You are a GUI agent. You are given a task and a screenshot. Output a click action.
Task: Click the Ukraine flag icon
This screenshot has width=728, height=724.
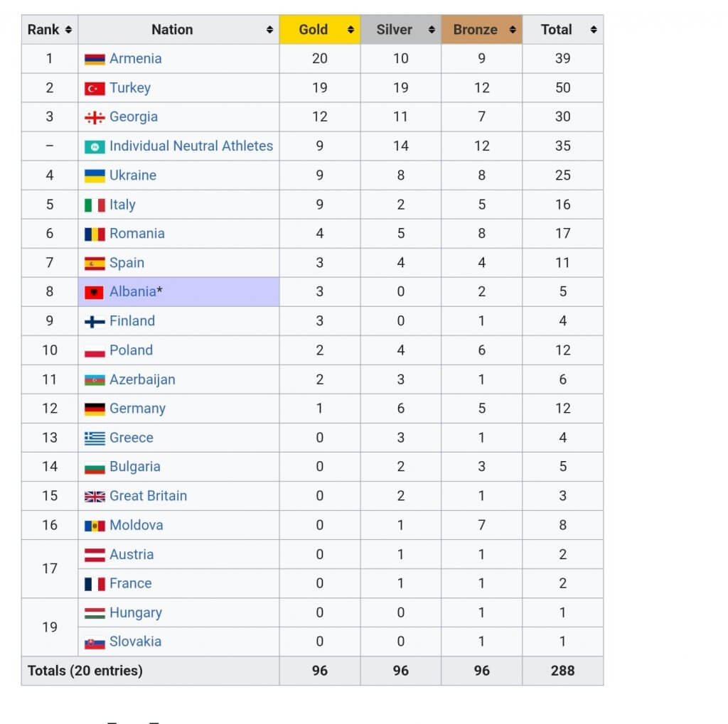(x=95, y=175)
